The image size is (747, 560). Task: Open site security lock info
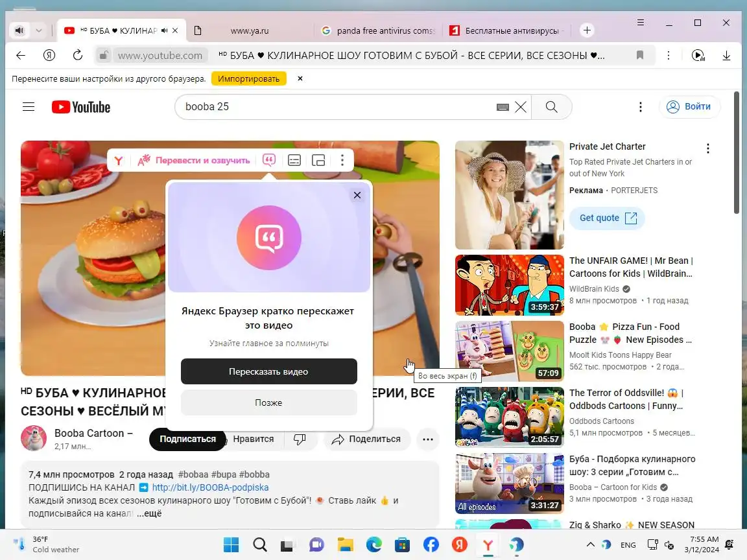[x=103, y=55]
